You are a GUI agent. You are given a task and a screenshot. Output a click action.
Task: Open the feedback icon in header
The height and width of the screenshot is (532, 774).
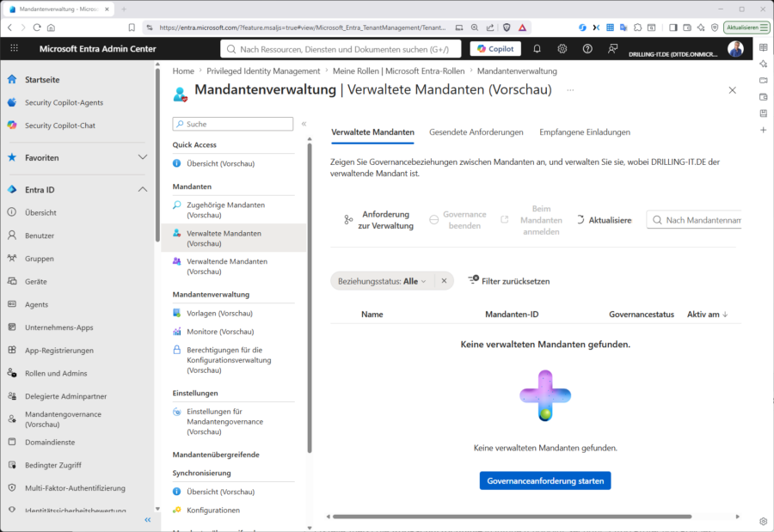point(612,48)
